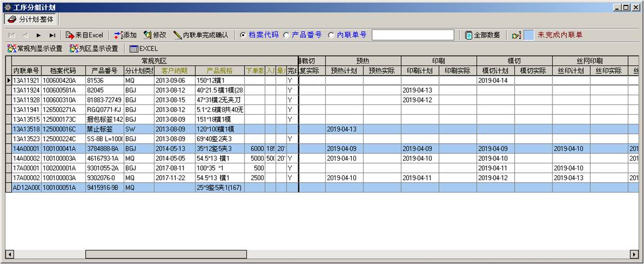The height and width of the screenshot is (264, 644).
Task: Select the 档案代码 radio button
Action: click(x=243, y=35)
